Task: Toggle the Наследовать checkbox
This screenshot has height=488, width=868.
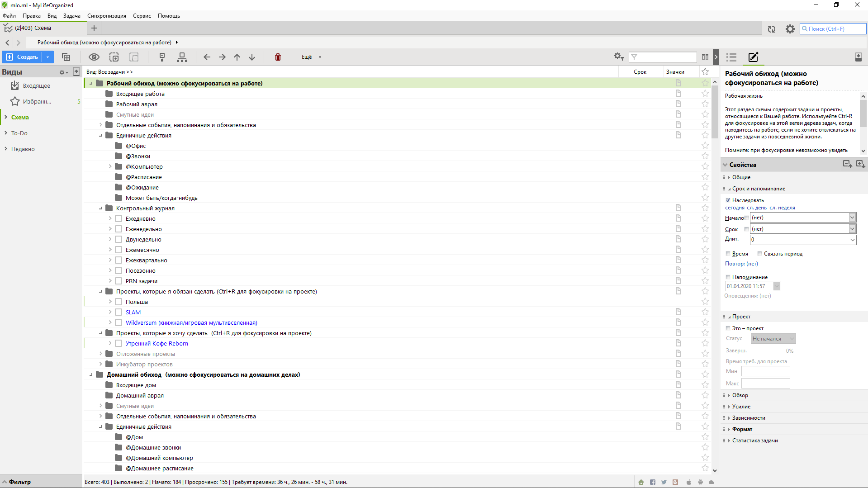Action: 728,200
